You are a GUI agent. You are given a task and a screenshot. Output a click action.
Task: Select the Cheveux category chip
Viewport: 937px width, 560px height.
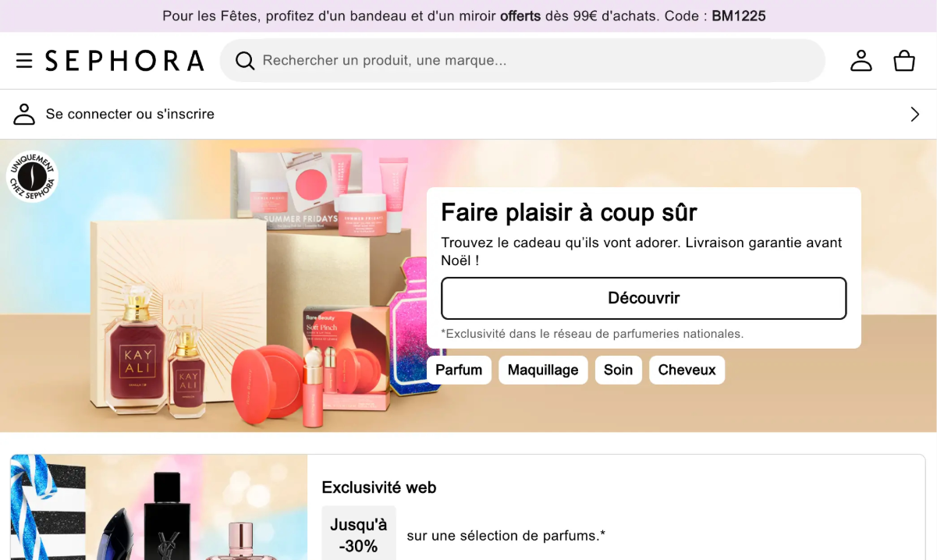pos(687,370)
